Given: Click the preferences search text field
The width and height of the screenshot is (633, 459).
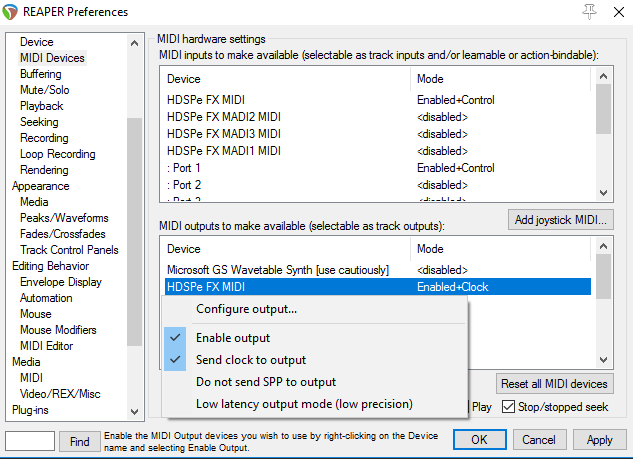Looking at the screenshot, I should tap(30, 441).
